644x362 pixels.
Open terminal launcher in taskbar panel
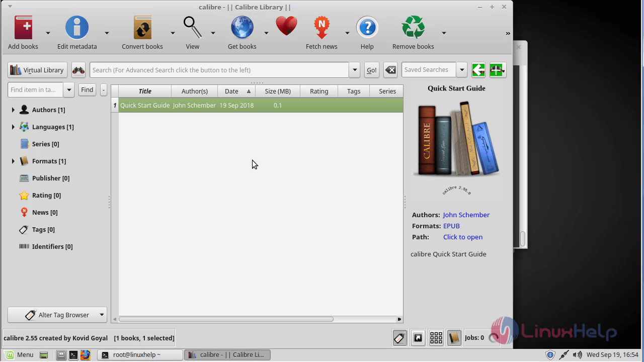pyautogui.click(x=73, y=355)
